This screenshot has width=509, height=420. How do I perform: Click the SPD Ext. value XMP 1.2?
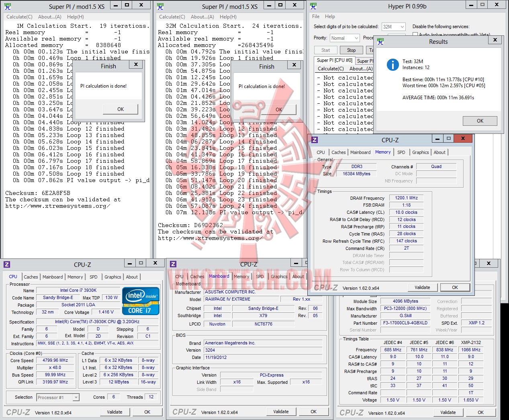(x=476, y=323)
